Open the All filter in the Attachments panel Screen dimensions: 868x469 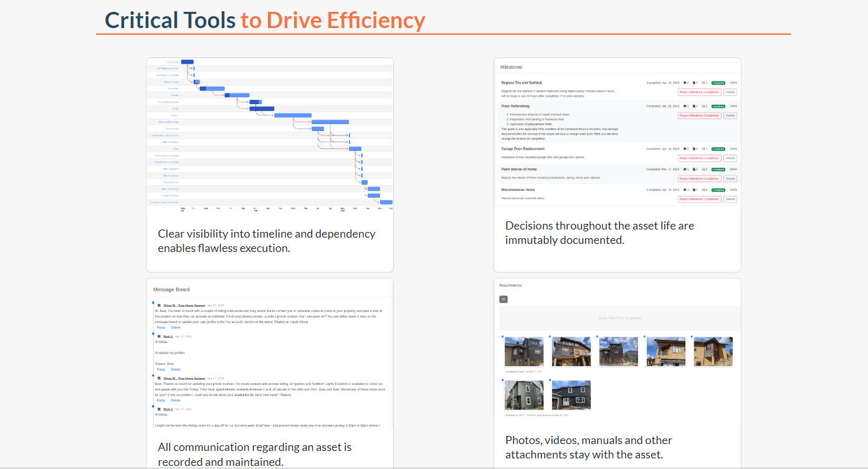point(503,299)
